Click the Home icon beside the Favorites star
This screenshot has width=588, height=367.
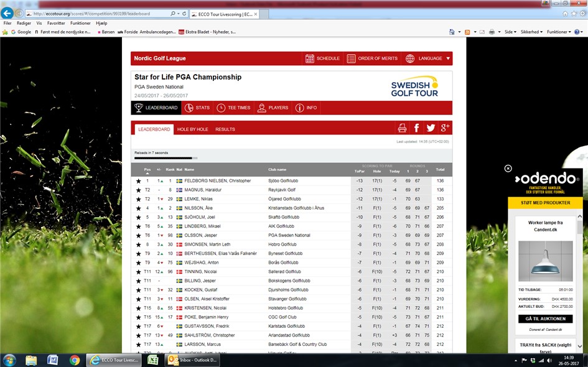point(565,14)
